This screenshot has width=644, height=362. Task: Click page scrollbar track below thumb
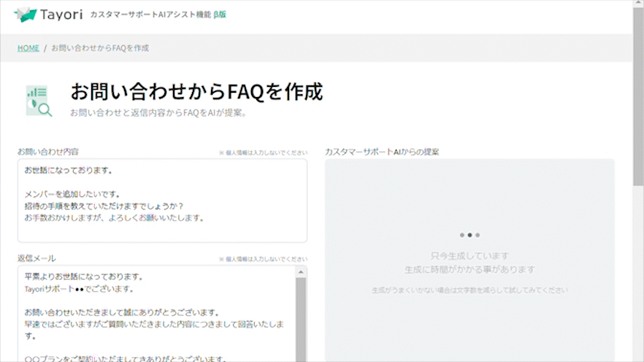tap(638, 292)
